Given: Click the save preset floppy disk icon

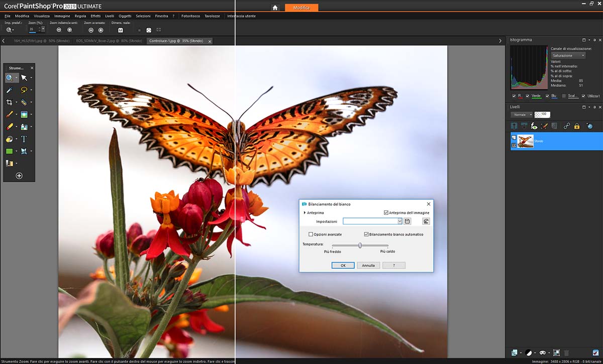Looking at the screenshot, I should 408,221.
